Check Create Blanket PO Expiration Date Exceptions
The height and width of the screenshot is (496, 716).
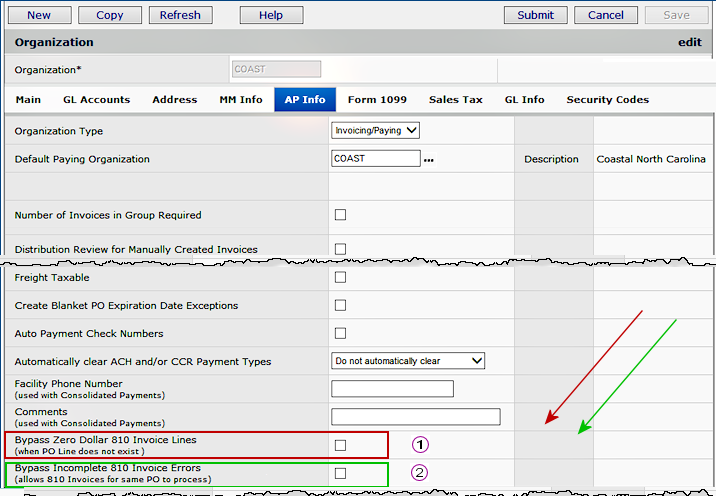coord(340,305)
